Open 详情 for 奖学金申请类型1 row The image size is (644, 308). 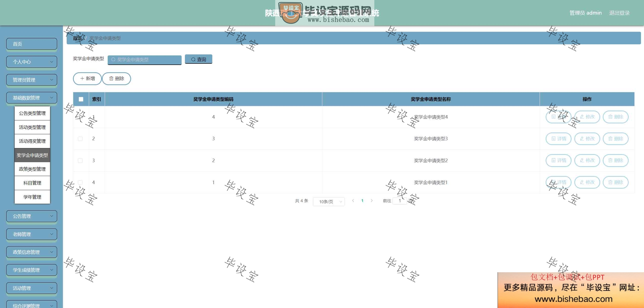pyautogui.click(x=558, y=182)
